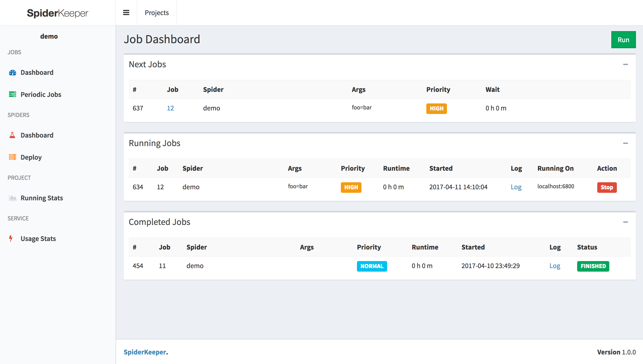
Task: Switch to the Projects tab
Action: 157,13
